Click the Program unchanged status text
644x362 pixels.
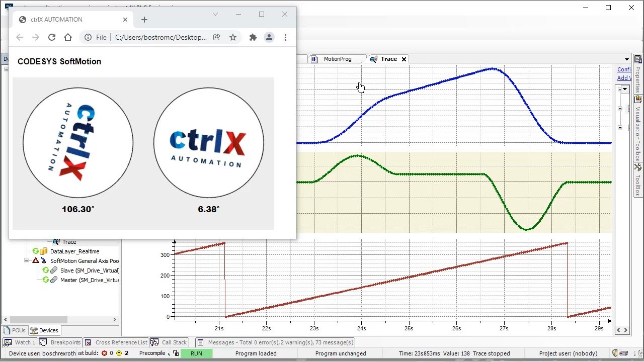click(x=341, y=353)
